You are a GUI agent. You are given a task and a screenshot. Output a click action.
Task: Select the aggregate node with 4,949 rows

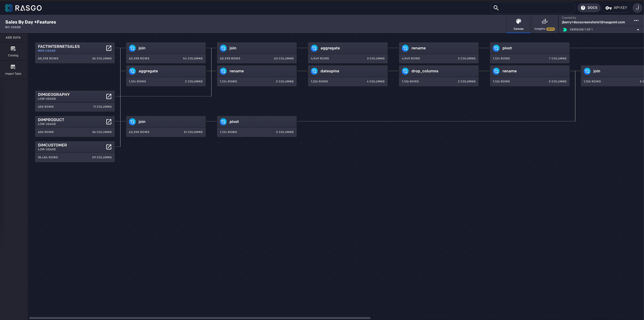click(x=348, y=53)
